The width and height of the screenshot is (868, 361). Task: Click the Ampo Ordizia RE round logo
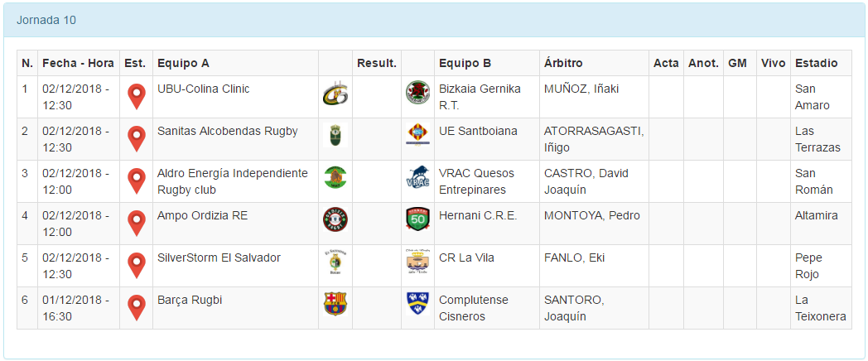(335, 219)
